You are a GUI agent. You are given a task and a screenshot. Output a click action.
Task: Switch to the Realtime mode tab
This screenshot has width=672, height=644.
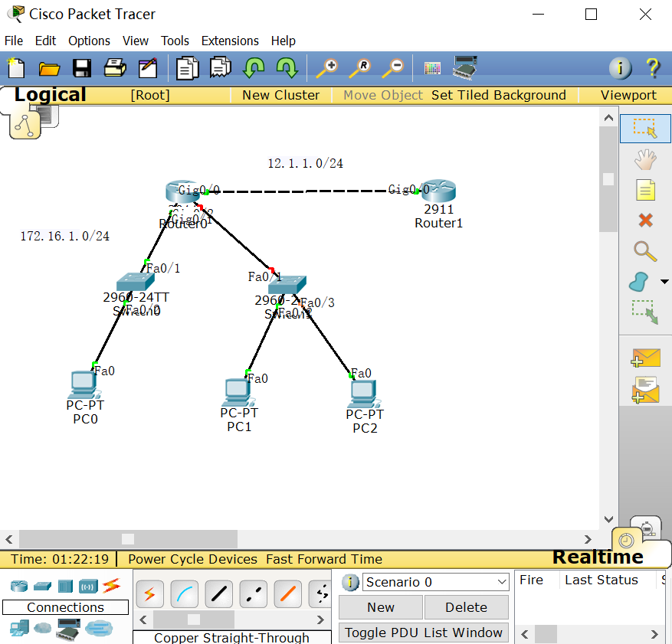pos(598,557)
